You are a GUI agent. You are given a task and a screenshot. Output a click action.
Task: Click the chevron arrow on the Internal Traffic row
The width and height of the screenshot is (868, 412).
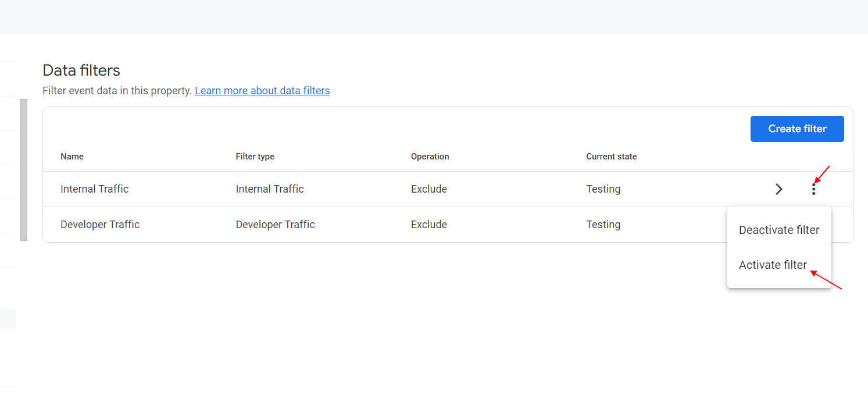pos(779,189)
